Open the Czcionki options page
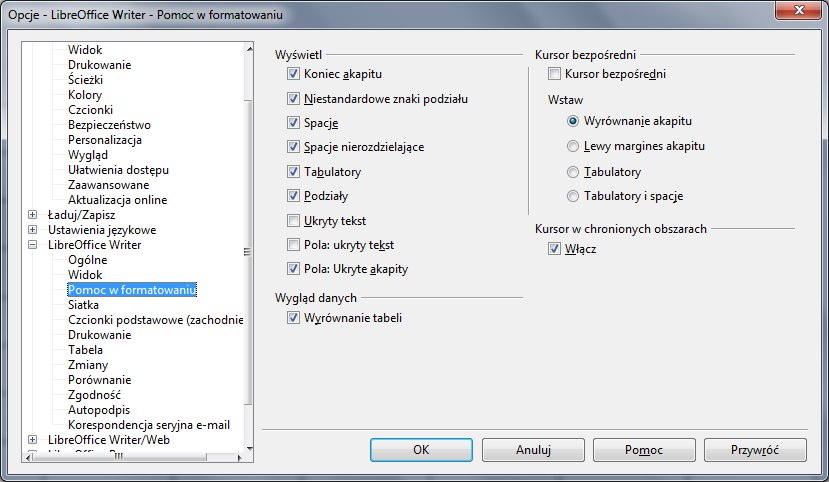829x482 pixels. pyautogui.click(x=90, y=110)
